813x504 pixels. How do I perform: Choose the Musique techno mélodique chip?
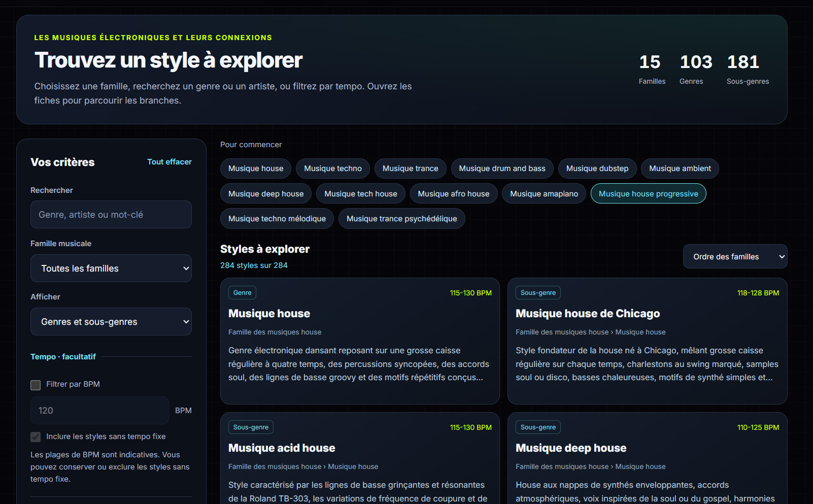[x=277, y=219]
